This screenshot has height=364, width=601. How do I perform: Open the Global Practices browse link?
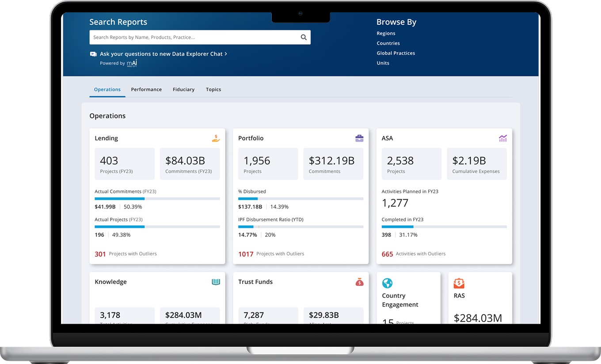pos(396,53)
